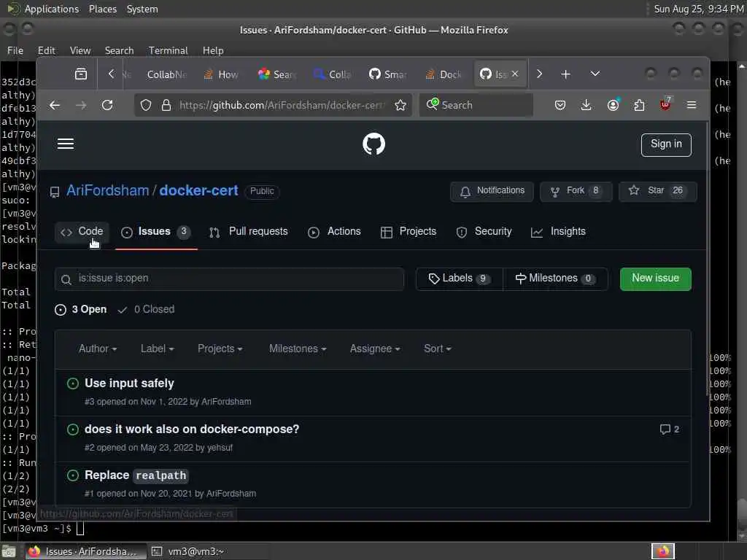This screenshot has height=560, width=747.
Task: Go to GitHub homepage via Octocat logo
Action: point(373,144)
